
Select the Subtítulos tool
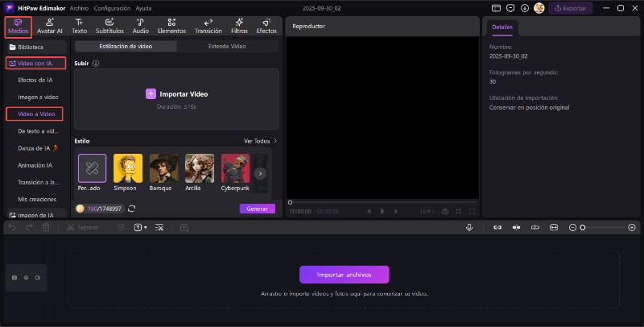coord(109,25)
